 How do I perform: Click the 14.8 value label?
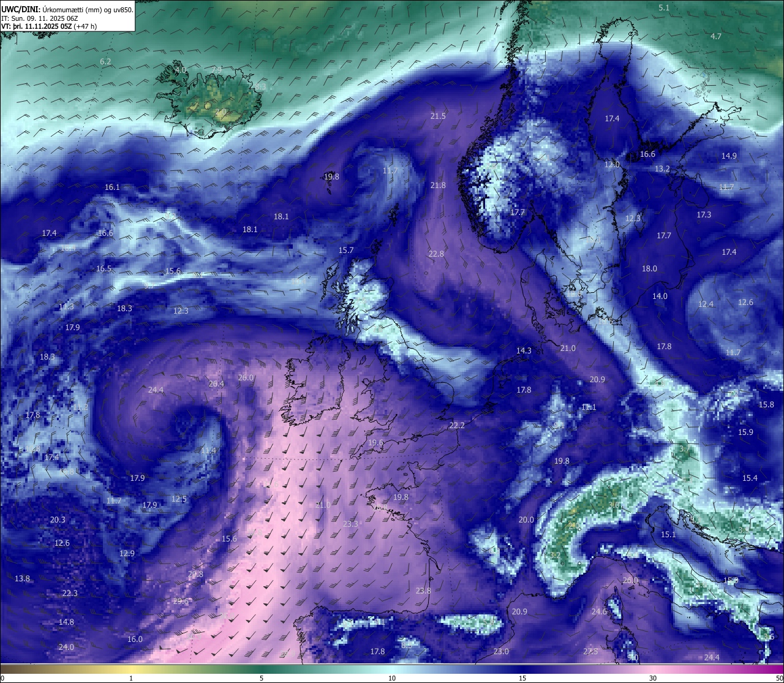pyautogui.click(x=66, y=622)
